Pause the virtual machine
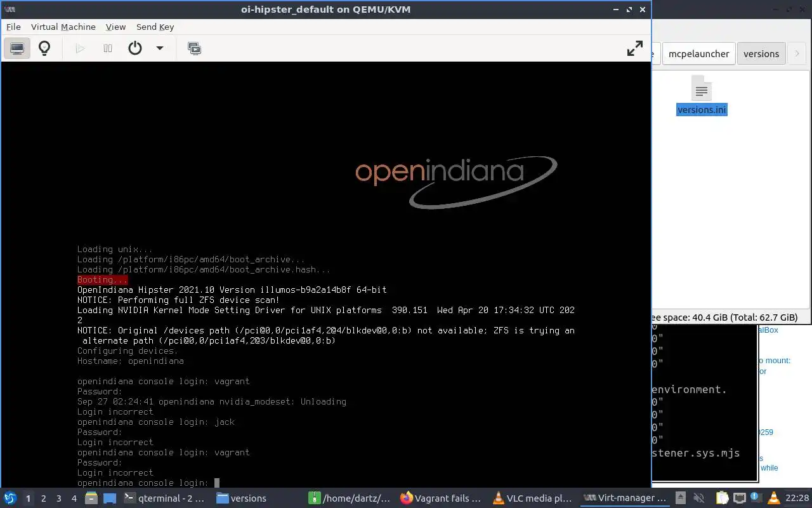 (108, 48)
